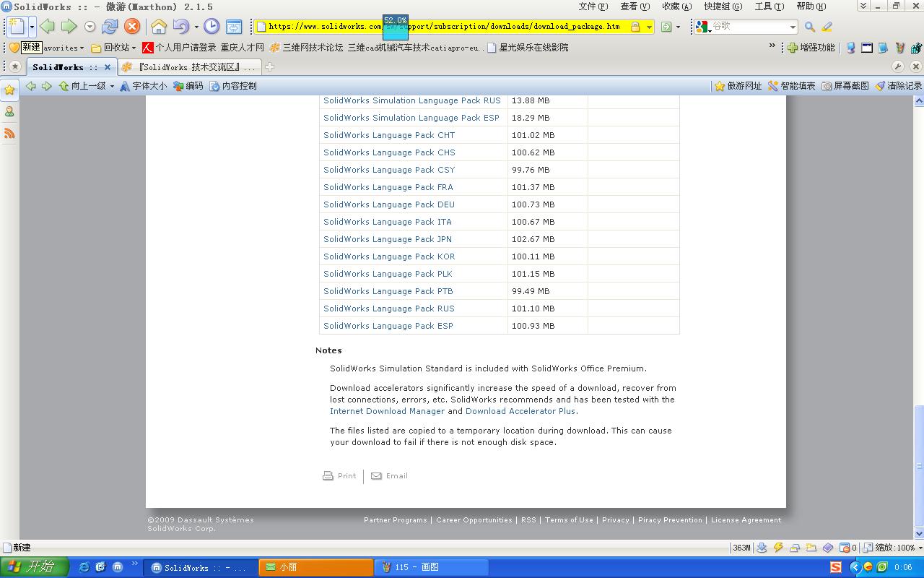Click the highlight search terms pen icon

tap(827, 27)
